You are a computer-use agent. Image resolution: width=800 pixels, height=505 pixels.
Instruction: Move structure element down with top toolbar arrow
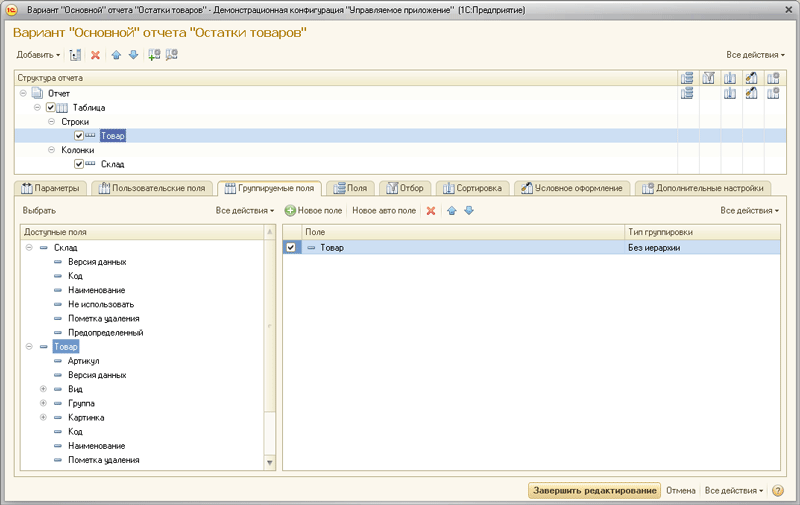(x=132, y=55)
